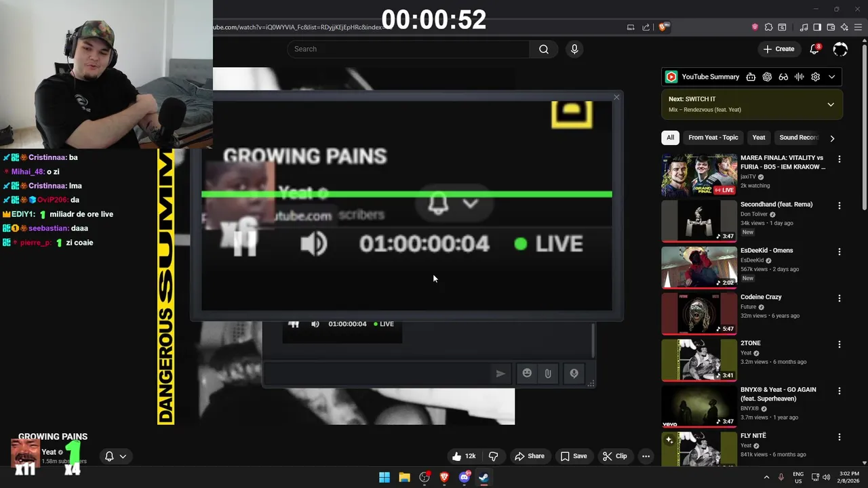
Task: Open options menu for EsDeeKid - Omens
Action: (x=840, y=251)
